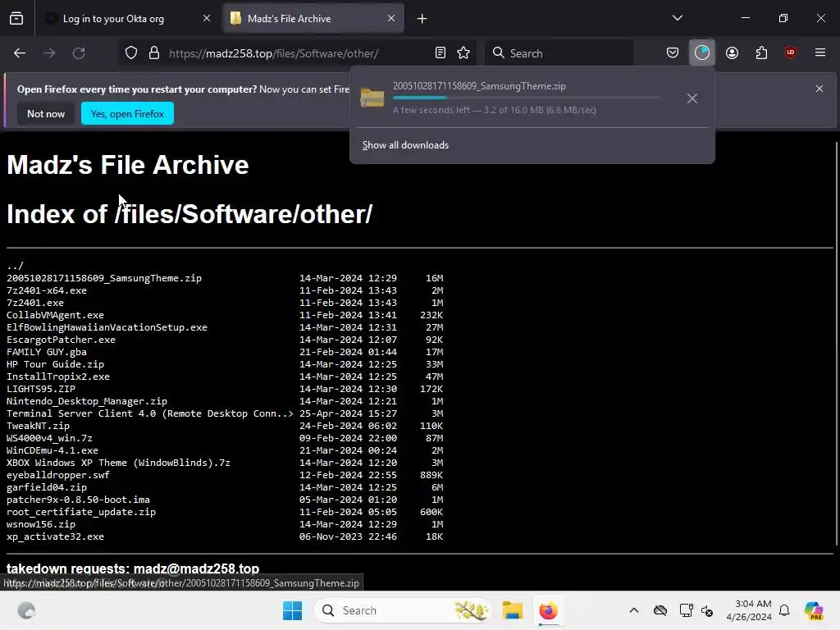The image size is (840, 630).
Task: Open Terminal Server Client 4.0 link
Action: pos(150,413)
